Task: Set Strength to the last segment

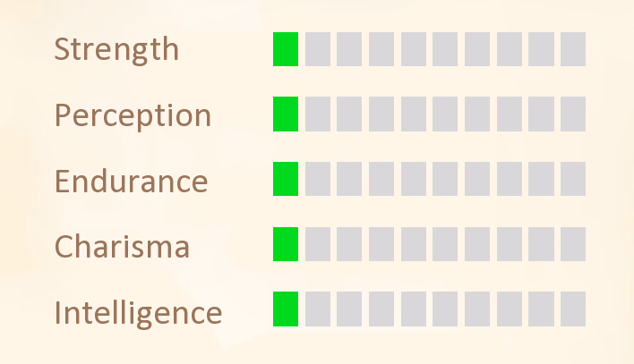Action: click(573, 49)
